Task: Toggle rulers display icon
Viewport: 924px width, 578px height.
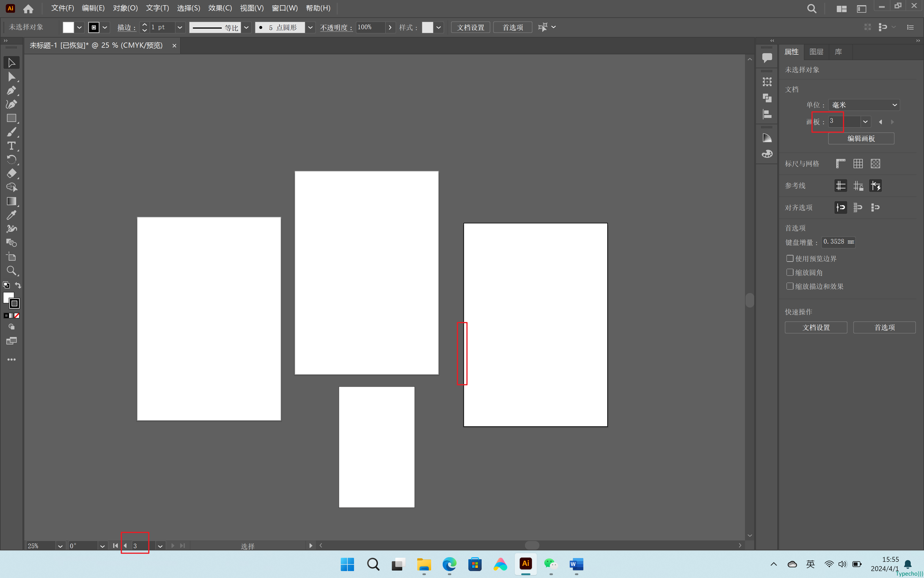Action: [840, 164]
